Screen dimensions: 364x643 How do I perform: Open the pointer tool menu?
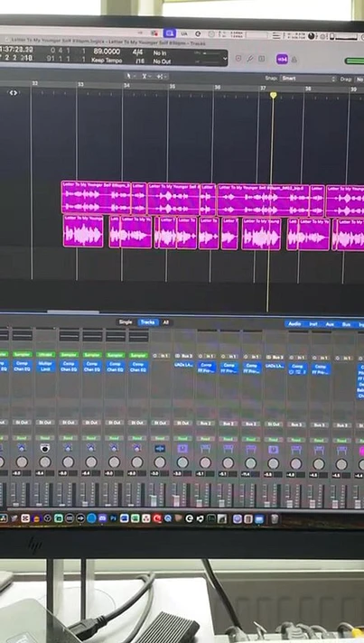pos(130,76)
